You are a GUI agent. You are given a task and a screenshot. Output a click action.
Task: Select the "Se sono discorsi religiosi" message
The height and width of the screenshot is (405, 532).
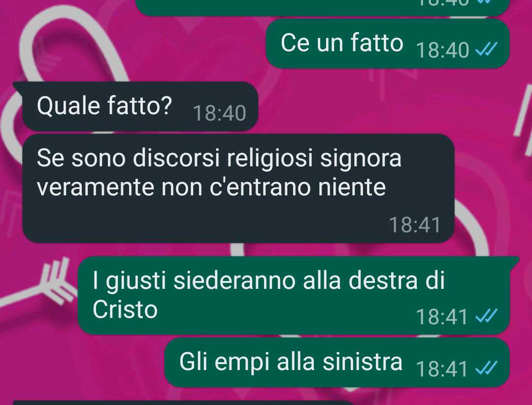click(x=238, y=188)
